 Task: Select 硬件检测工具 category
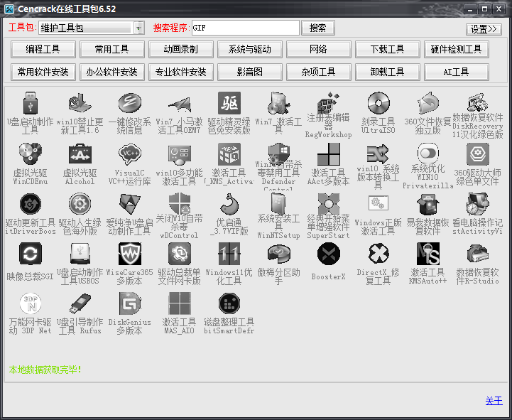click(x=457, y=49)
